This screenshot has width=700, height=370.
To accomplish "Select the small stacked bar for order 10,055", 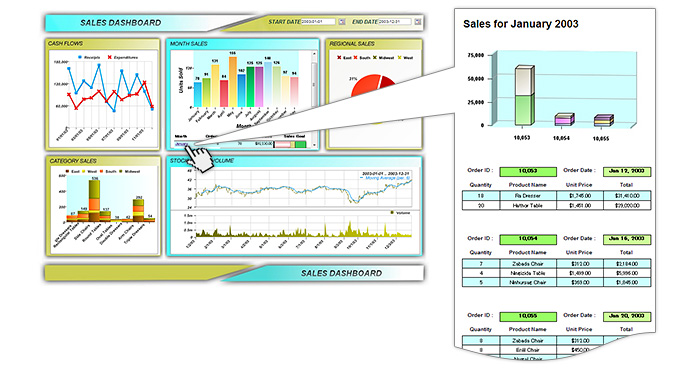I will coord(604,121).
